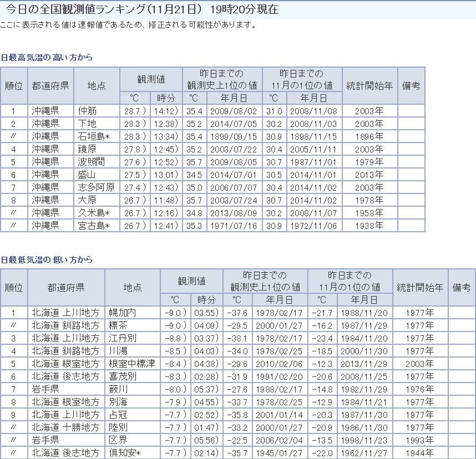Click prefecture 北海道 十勝地方 cell
This screenshot has width=476, height=459.
pos(65,427)
